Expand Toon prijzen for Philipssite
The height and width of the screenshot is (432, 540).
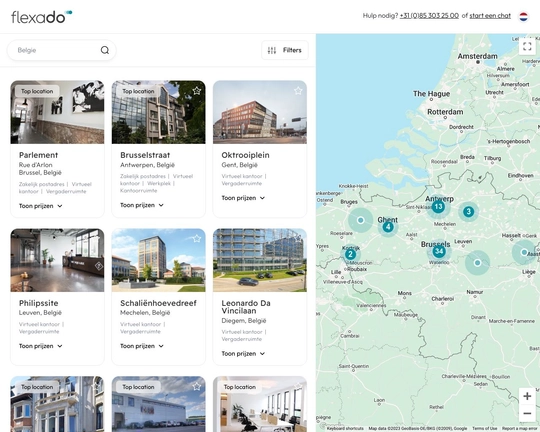pyautogui.click(x=41, y=346)
